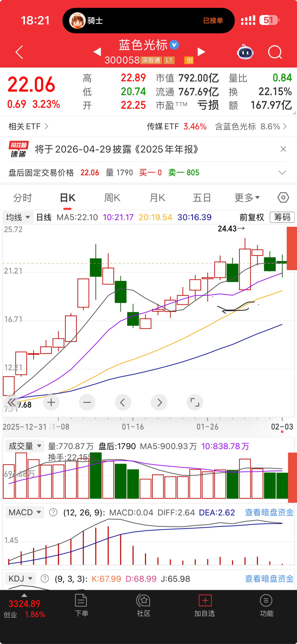The width and height of the screenshot is (297, 644).
Task: Tap the 骑士 call pill
Action: (148, 20)
